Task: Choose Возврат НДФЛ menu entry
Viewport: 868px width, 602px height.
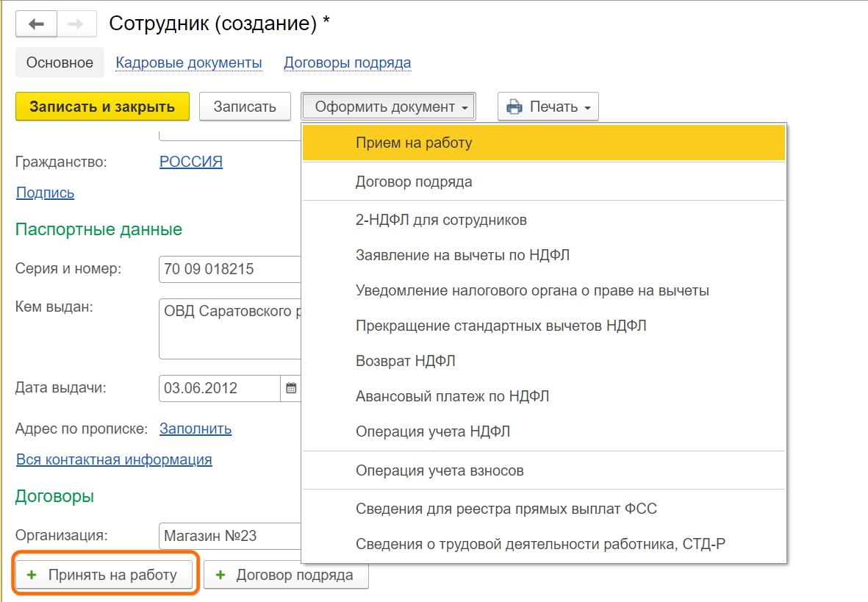Action: point(544,361)
